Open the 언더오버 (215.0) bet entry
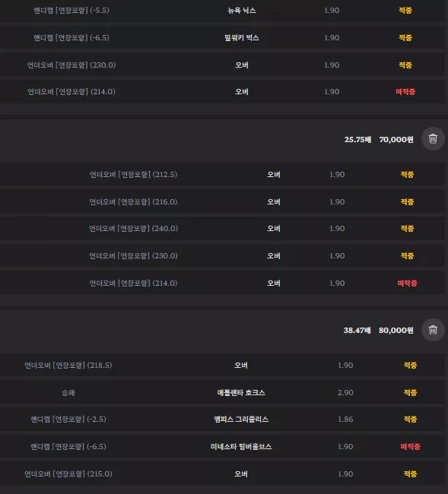The height and width of the screenshot is (494, 448). (223, 473)
